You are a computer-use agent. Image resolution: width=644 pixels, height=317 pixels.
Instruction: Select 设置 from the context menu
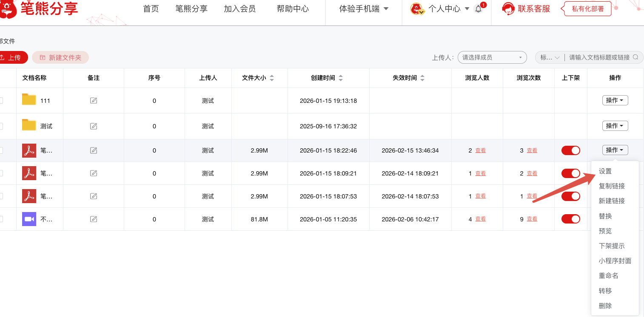click(605, 171)
